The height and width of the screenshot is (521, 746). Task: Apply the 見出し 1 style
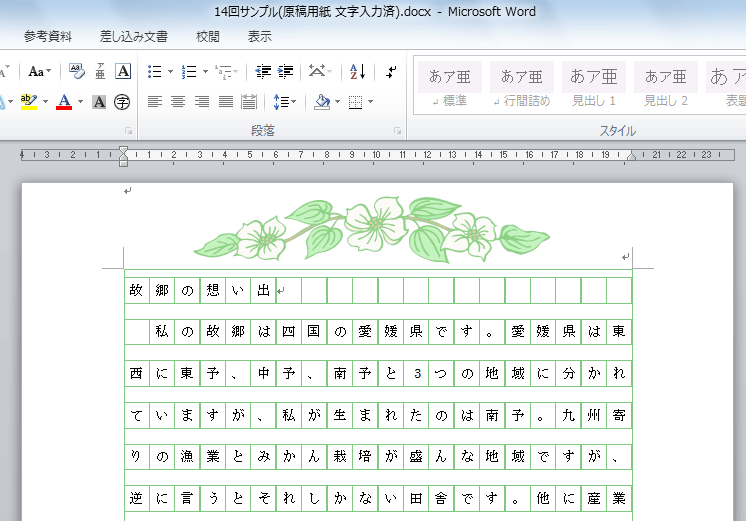point(594,87)
